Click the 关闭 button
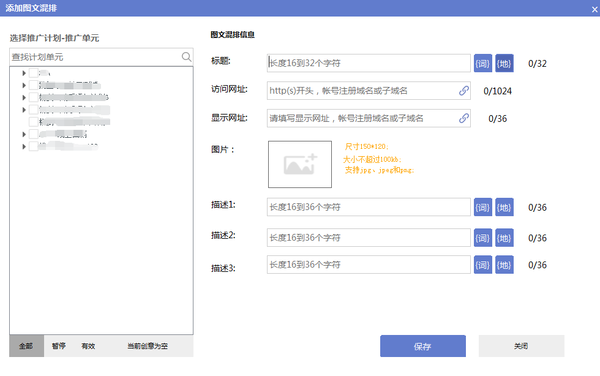The width and height of the screenshot is (600, 376). coord(521,346)
